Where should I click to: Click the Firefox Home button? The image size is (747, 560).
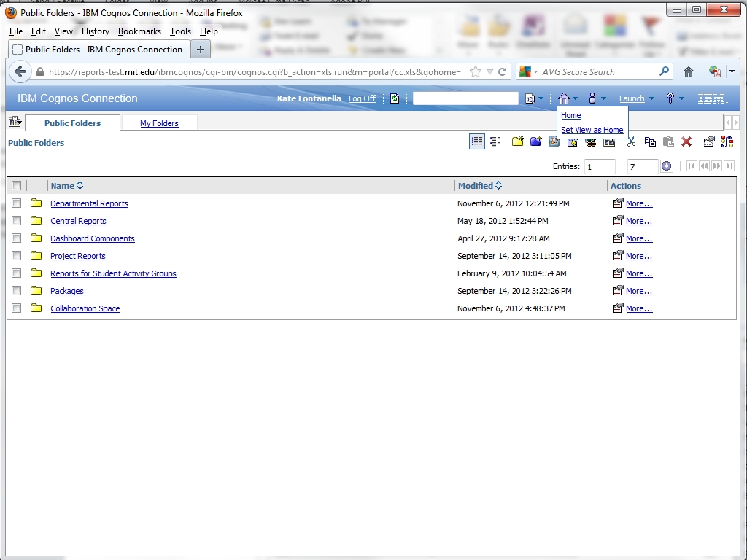pyautogui.click(x=688, y=72)
